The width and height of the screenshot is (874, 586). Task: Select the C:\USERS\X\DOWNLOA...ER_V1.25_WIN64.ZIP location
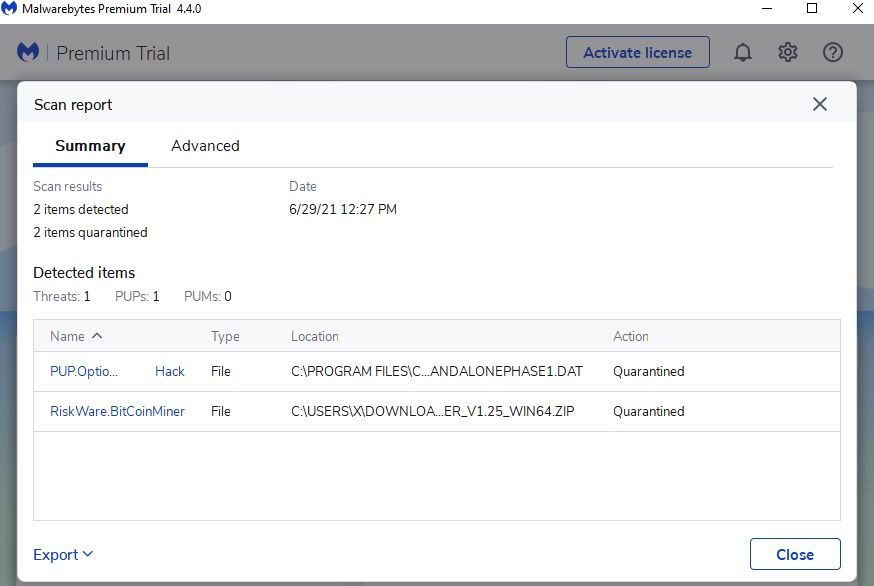click(x=433, y=411)
